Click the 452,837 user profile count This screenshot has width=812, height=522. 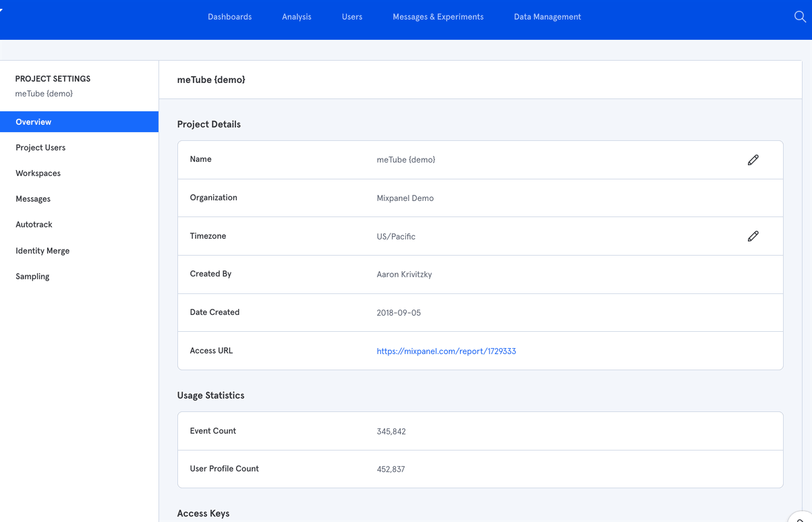click(391, 469)
